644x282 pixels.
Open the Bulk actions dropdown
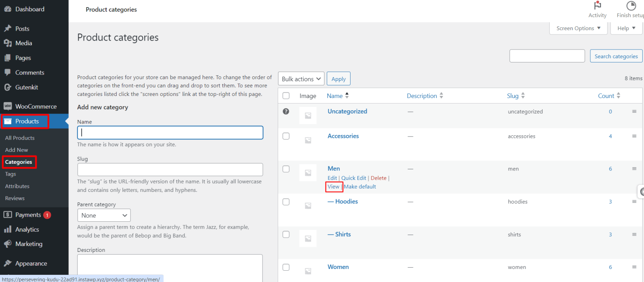tap(301, 78)
